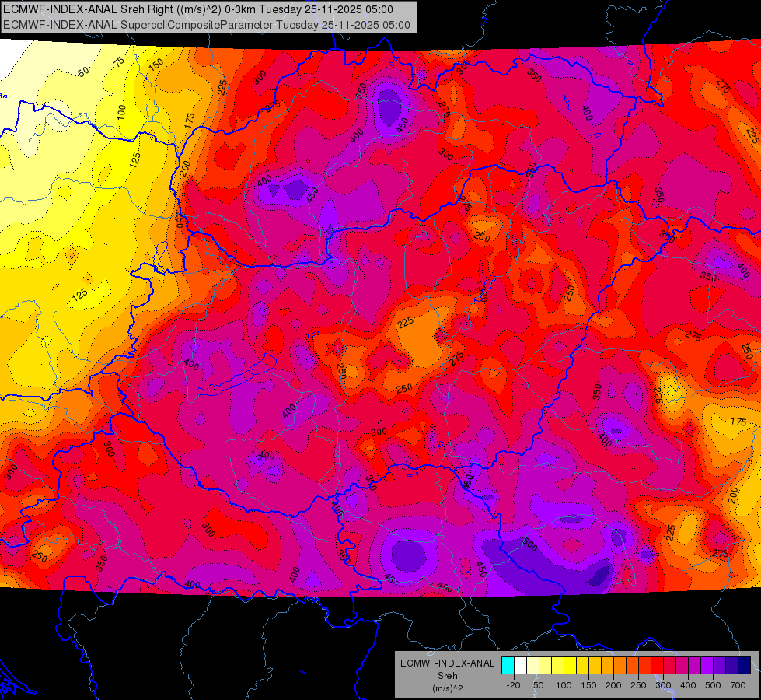
Task: Click the 'Sreh' text in the legend
Action: click(x=447, y=676)
